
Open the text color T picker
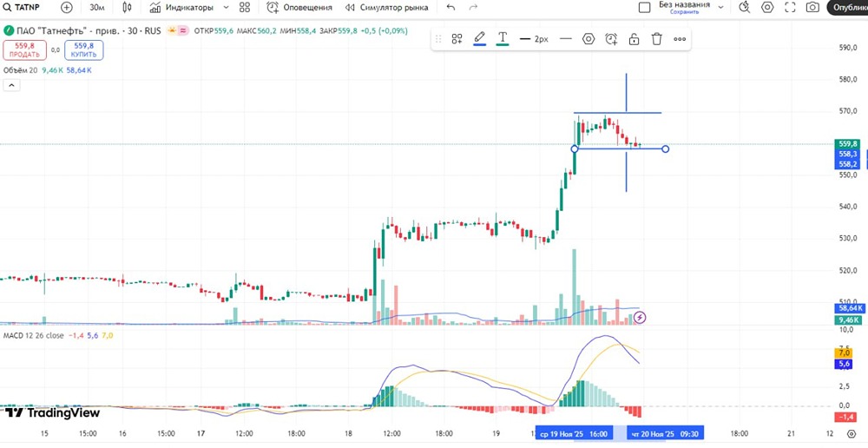click(502, 38)
